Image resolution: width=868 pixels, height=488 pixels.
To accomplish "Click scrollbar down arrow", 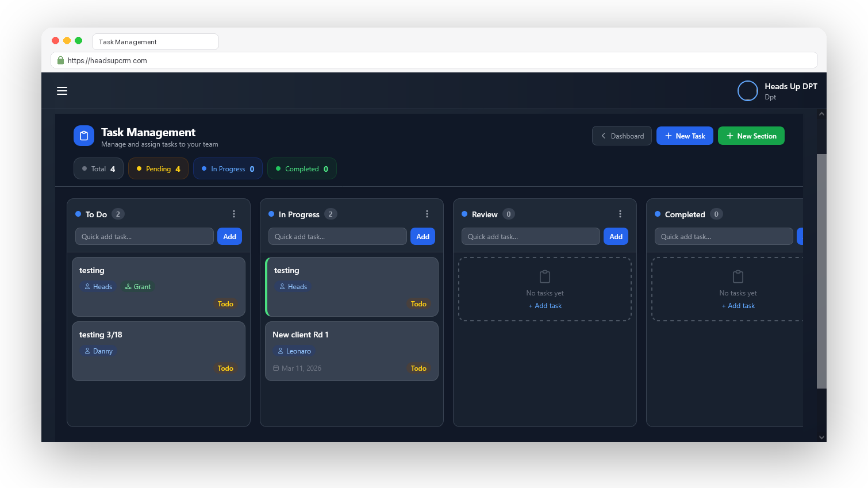I will 821,437.
